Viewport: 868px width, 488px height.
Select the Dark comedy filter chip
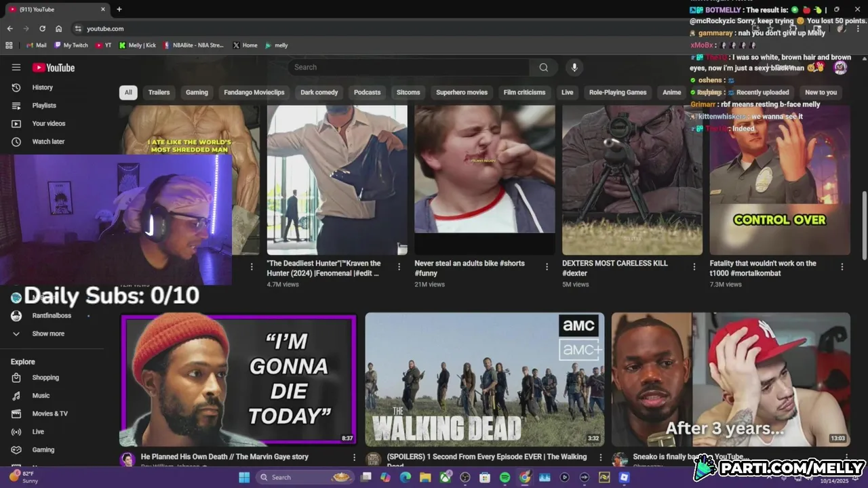319,92
